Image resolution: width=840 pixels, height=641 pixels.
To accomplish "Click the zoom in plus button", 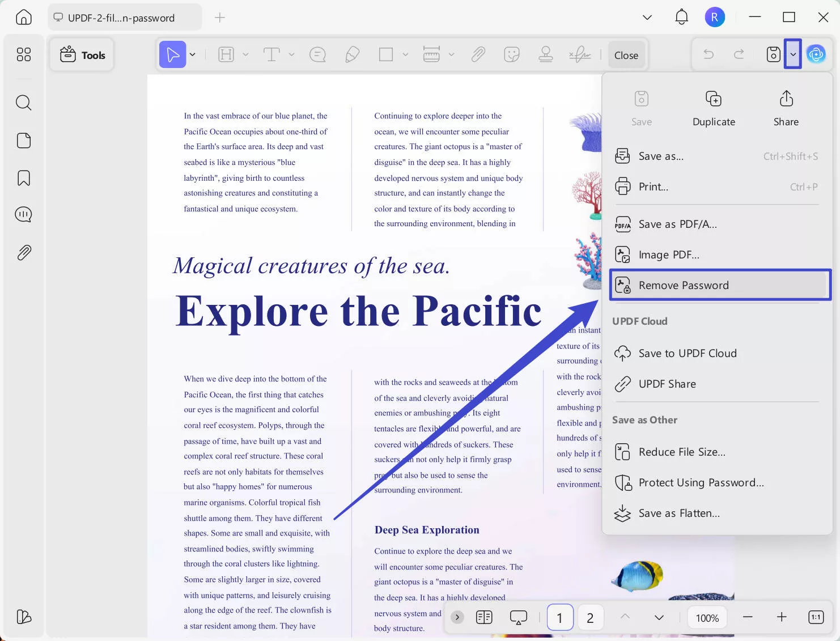I will pos(782,617).
